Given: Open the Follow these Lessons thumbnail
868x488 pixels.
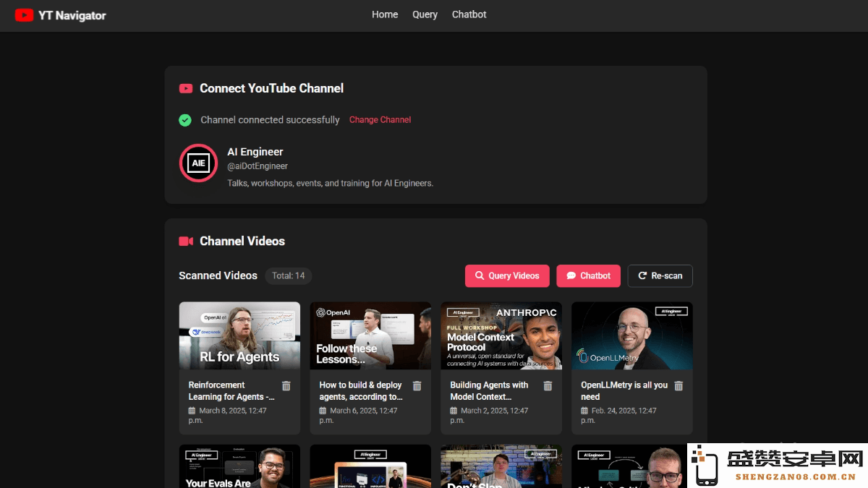Looking at the screenshot, I should click(370, 335).
